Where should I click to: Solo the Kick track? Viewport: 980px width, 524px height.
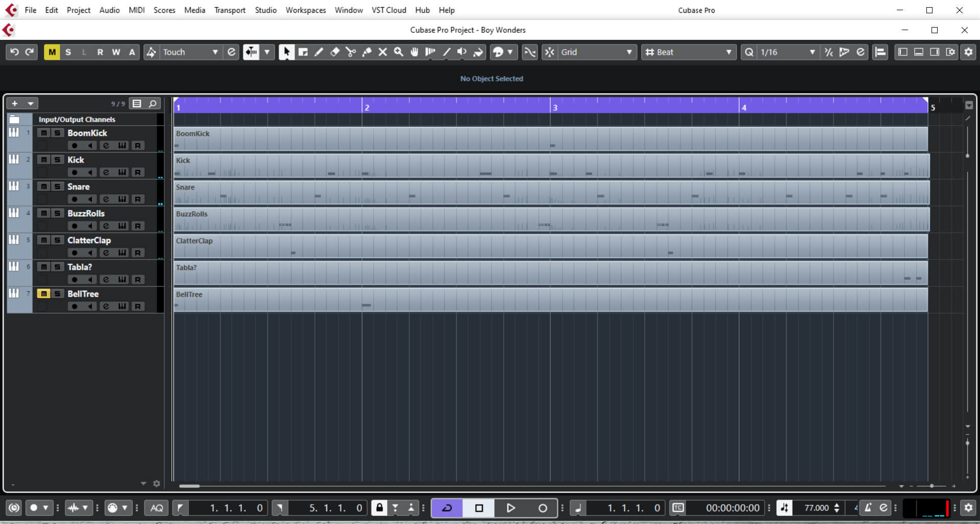point(58,160)
